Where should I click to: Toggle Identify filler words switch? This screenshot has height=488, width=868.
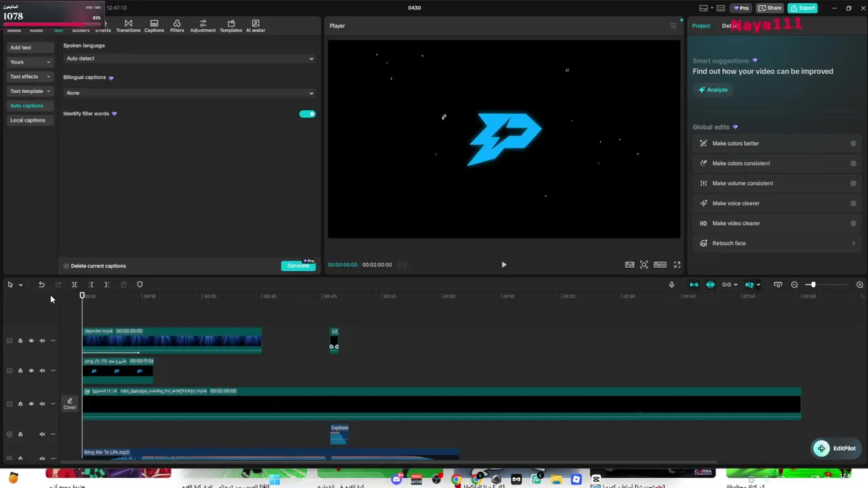click(x=307, y=114)
